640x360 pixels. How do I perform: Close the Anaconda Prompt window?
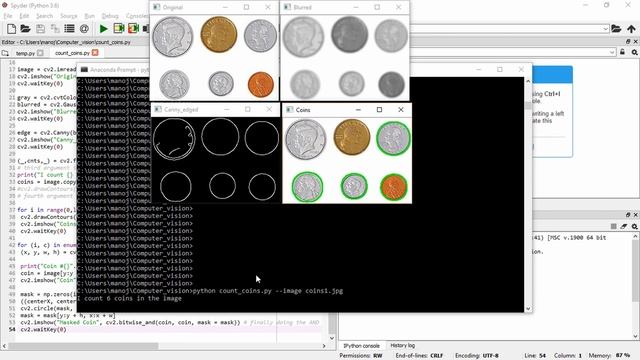click(521, 69)
